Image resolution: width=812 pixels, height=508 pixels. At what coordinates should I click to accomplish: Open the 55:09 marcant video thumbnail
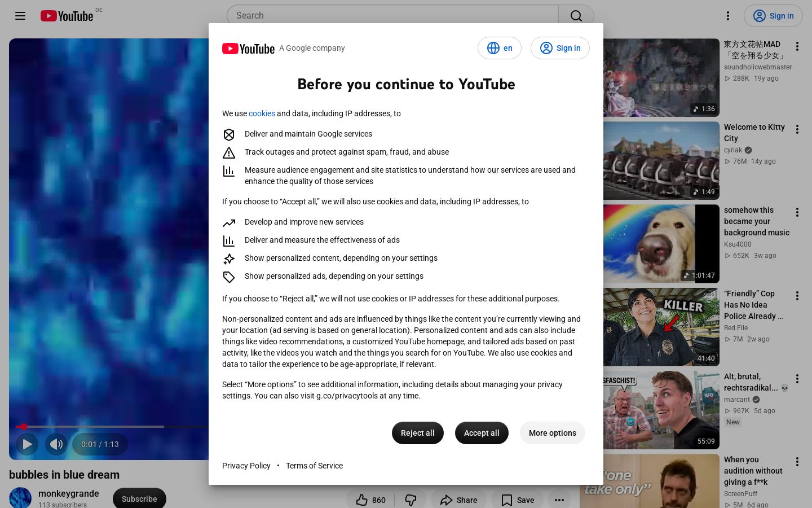click(661, 410)
